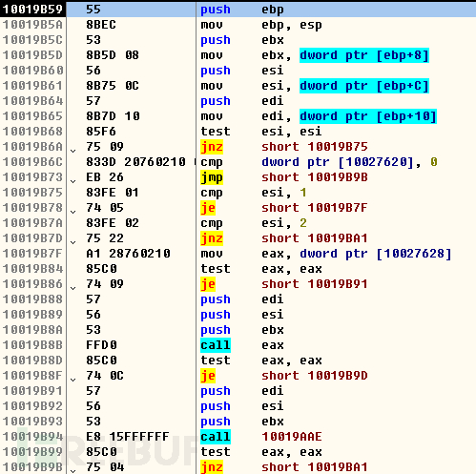Select hex bytes 8BEC

(101, 25)
